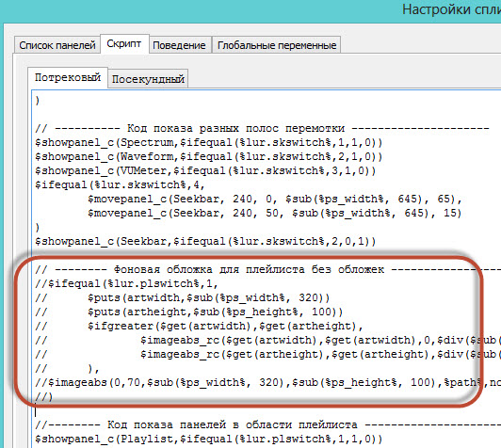
Task: Click the line //$ifequal(%lur.plswitch%,1,
Action: [126, 283]
